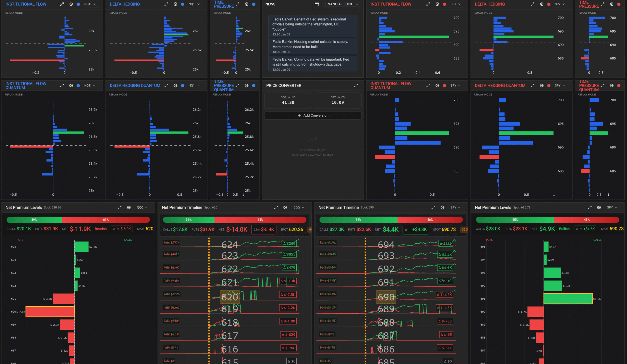Screen dimensions: 627x364
Task: Toggle blue dot in NQ Delta Hedging Quantum
Action: [x=183, y=85]
